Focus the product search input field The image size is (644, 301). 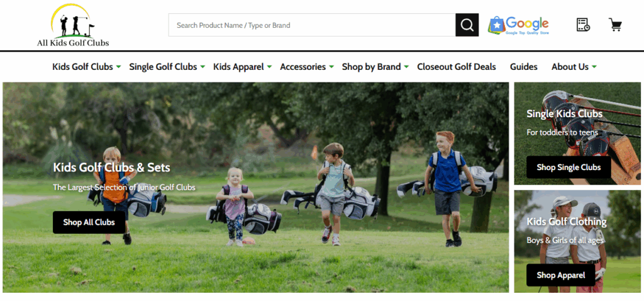(312, 25)
